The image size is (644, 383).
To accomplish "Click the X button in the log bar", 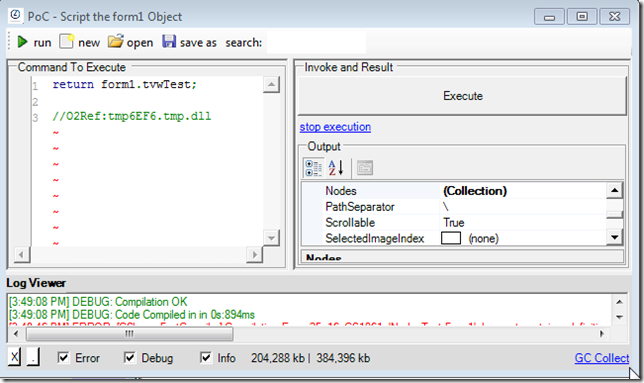I will (x=14, y=357).
